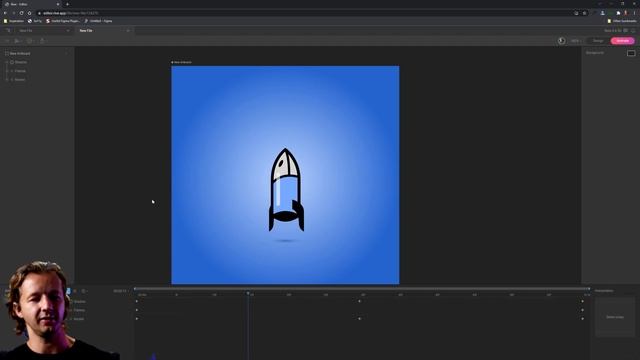Select the Shadow layer in the hierarchy

pos(21,62)
